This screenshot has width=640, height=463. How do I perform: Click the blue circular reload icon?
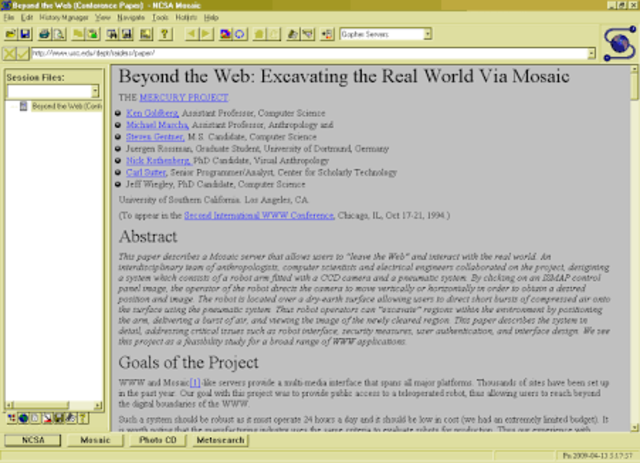(240, 34)
